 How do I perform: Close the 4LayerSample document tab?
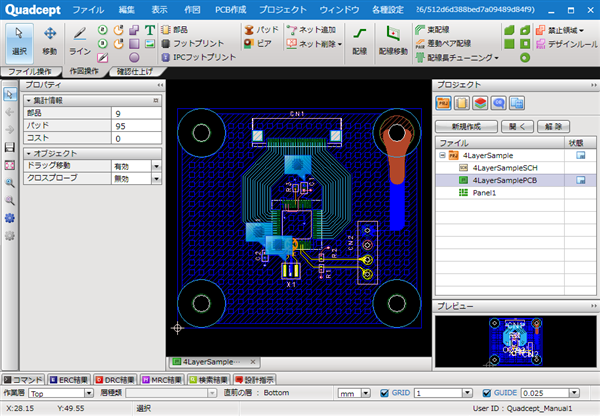pyautogui.click(x=253, y=362)
